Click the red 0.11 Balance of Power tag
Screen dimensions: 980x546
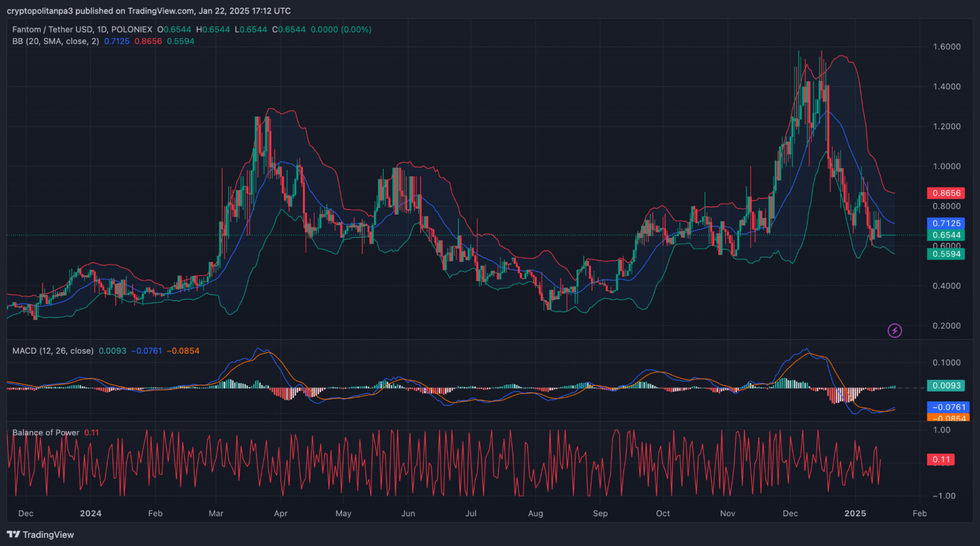pyautogui.click(x=941, y=459)
